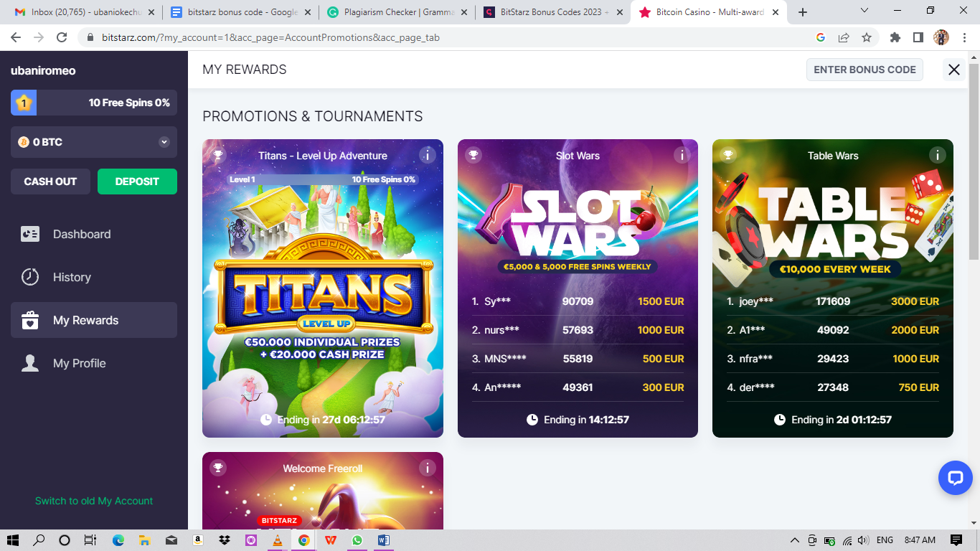Open info icon on Welcome Freeroll card
This screenshot has width=980, height=551.
pos(427,468)
